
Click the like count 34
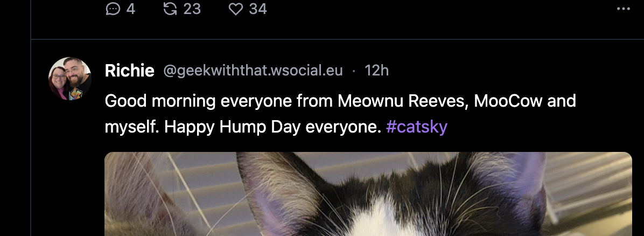tap(258, 9)
